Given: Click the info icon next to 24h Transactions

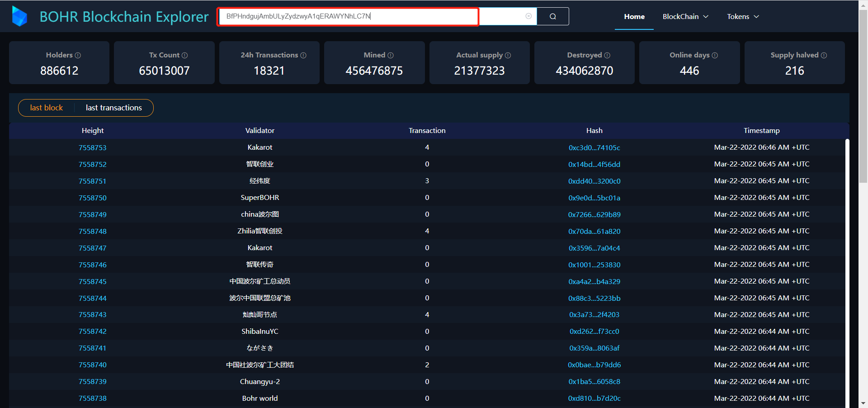Looking at the screenshot, I should coord(303,55).
